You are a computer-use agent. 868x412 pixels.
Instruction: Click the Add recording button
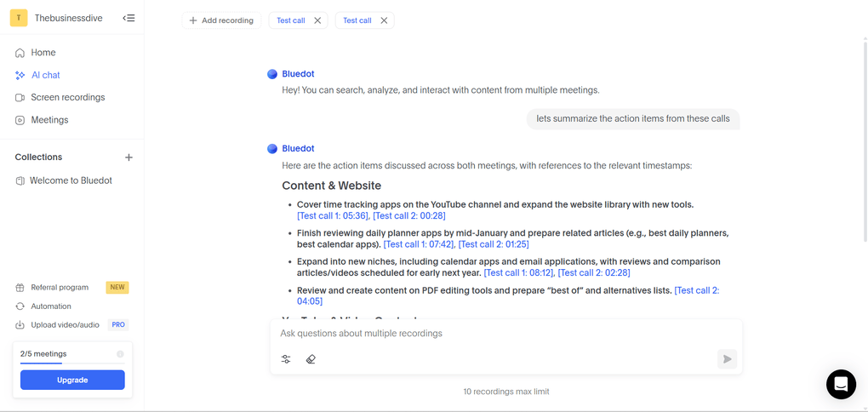point(221,20)
